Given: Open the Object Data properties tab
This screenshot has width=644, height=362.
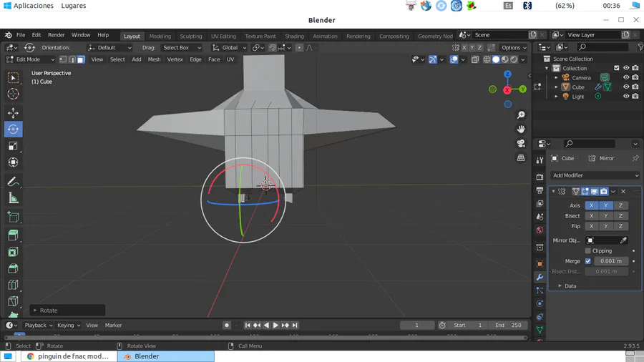Looking at the screenshot, I should point(540,330).
